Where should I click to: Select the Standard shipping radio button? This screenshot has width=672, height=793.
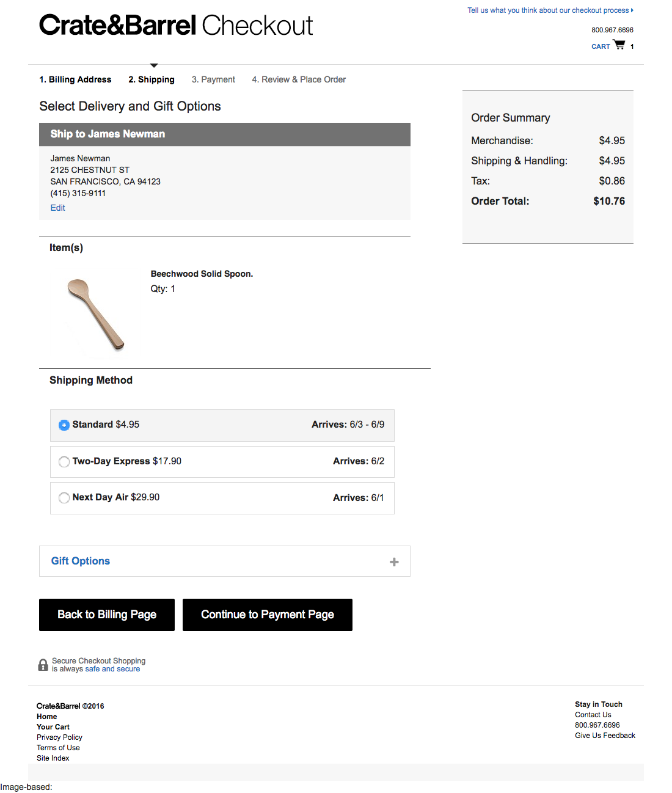coord(64,425)
